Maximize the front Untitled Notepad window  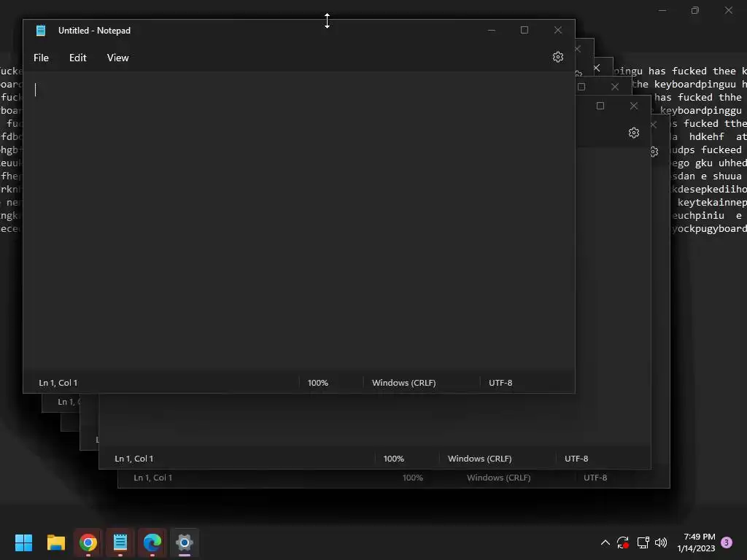click(525, 30)
